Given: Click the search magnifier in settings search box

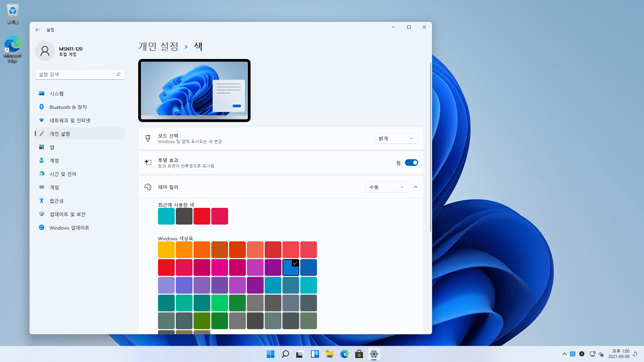Looking at the screenshot, I should pos(118,74).
